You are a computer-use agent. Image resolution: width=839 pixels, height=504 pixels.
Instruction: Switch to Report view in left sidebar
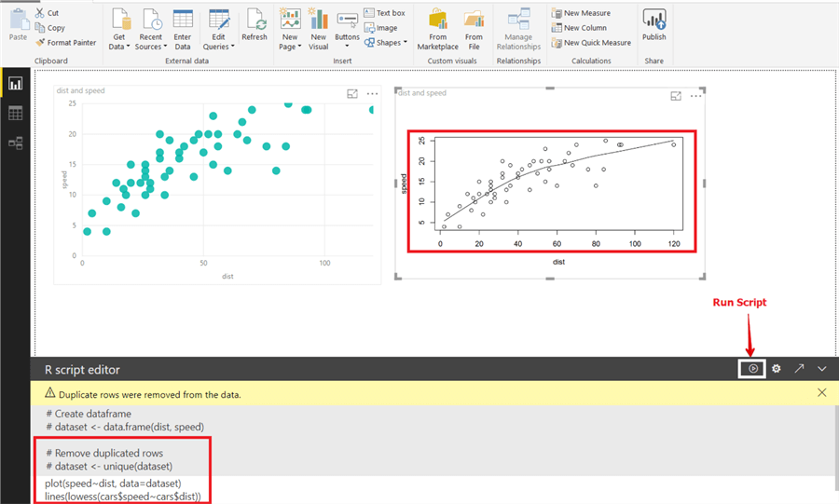pyautogui.click(x=15, y=84)
